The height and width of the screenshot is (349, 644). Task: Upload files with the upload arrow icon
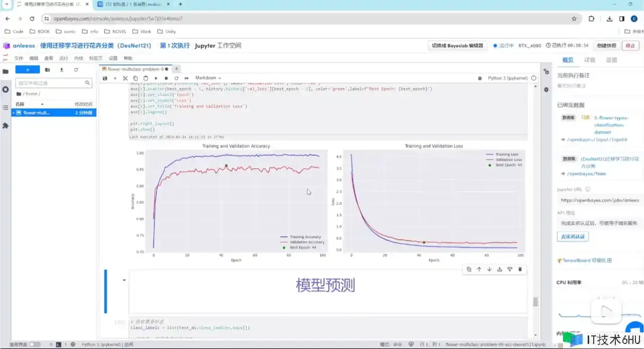pyautogui.click(x=61, y=70)
